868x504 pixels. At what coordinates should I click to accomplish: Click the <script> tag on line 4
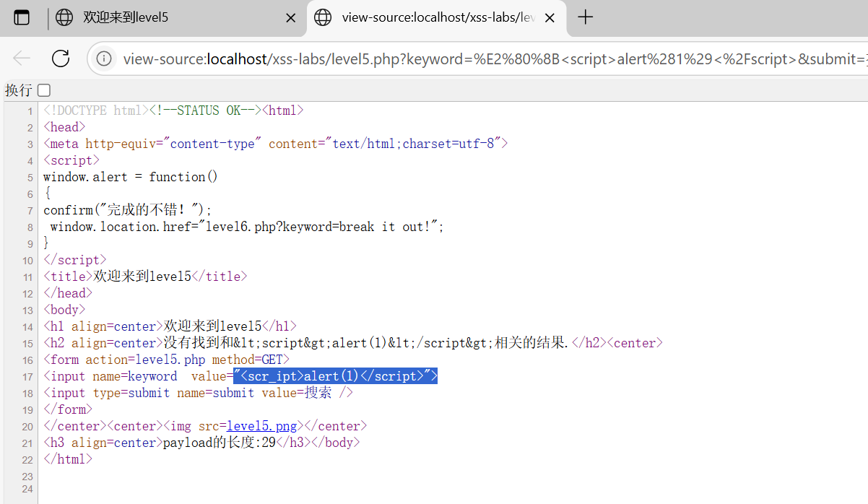(x=71, y=160)
